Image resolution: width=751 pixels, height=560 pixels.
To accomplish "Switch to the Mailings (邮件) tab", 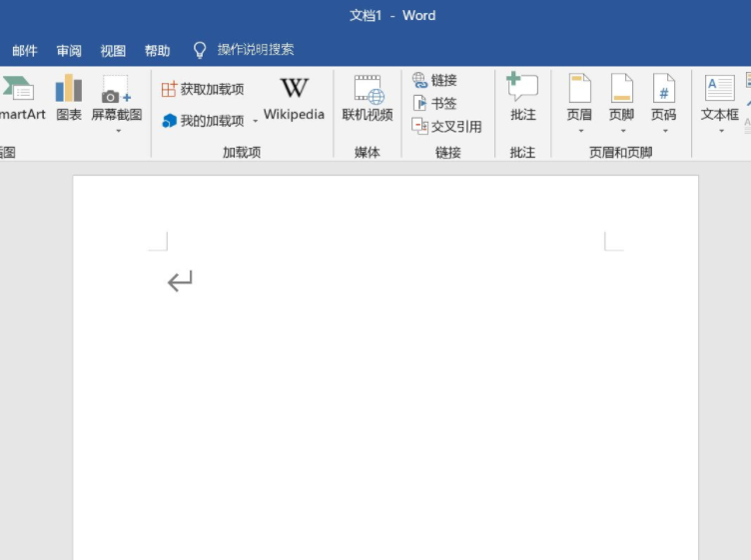I will tap(25, 51).
